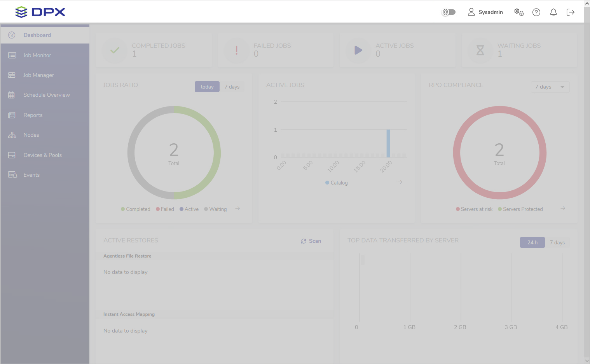Select 24 h in Top Data Transferred
This screenshot has height=364, width=590.
[532, 242]
